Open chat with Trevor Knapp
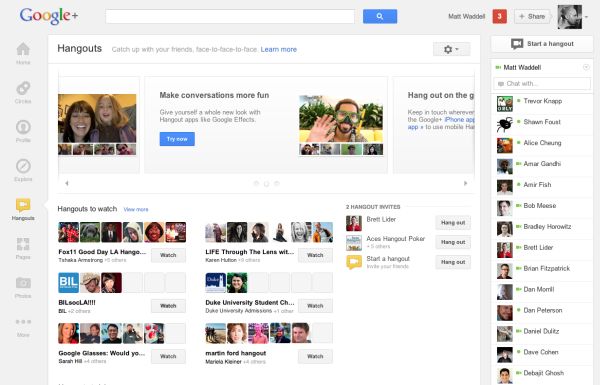This screenshot has width=600, height=385. 543,104
